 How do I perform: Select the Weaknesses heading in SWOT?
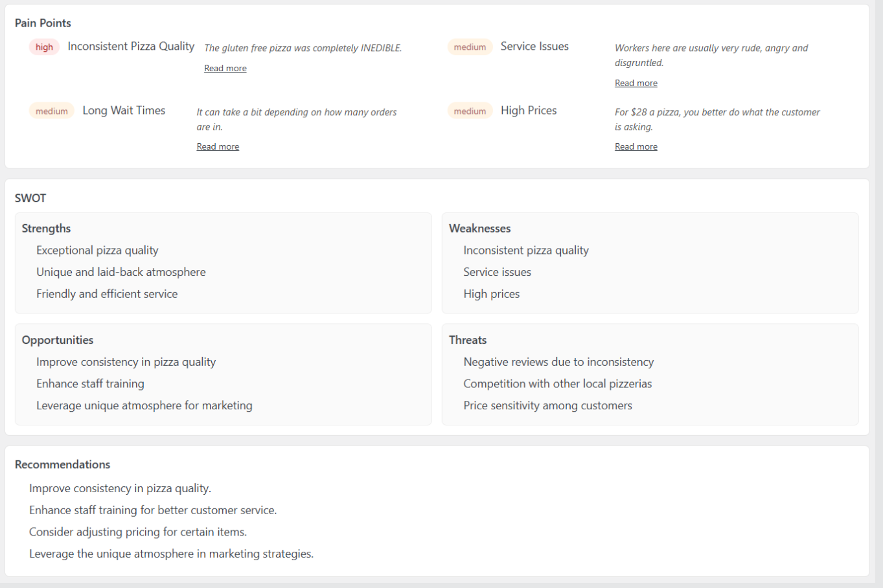point(479,228)
